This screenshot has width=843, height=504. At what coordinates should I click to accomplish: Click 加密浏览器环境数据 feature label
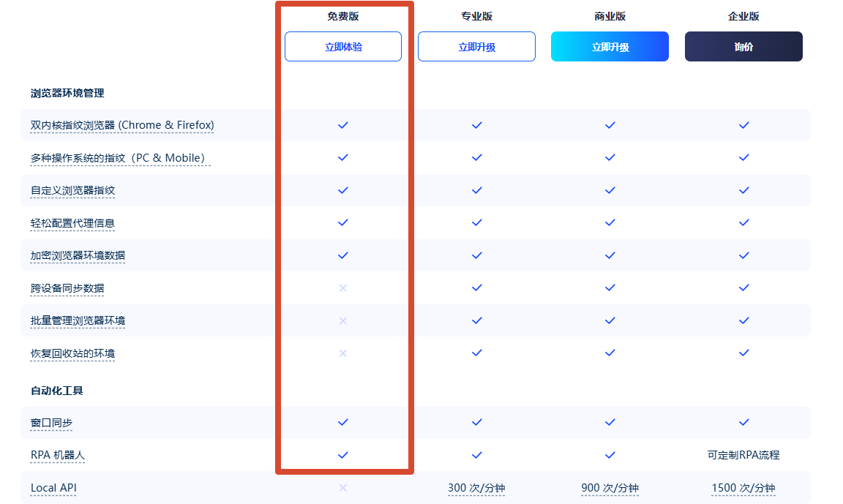[78, 255]
